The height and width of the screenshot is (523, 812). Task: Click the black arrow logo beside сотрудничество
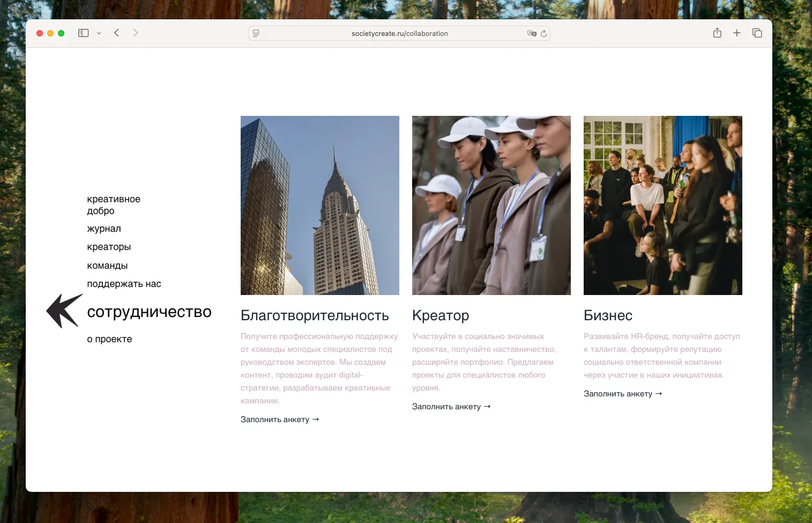65,311
